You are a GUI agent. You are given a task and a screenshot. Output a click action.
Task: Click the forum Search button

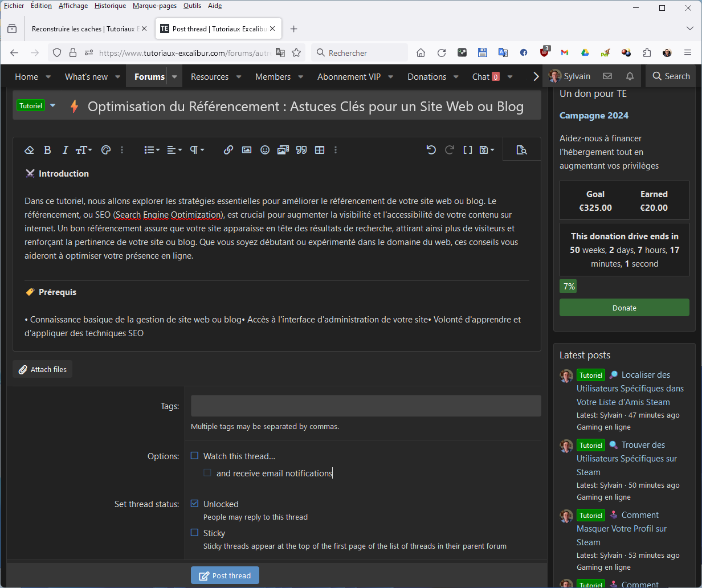click(x=671, y=76)
